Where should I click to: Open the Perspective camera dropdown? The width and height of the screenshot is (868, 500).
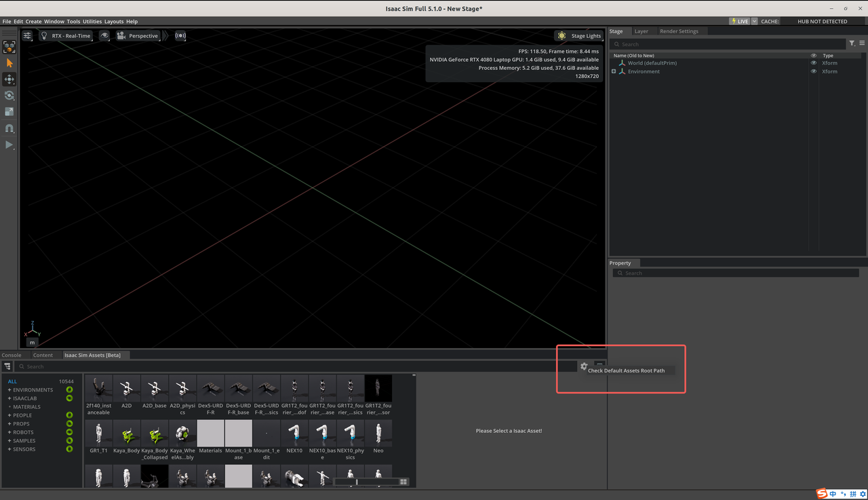137,35
